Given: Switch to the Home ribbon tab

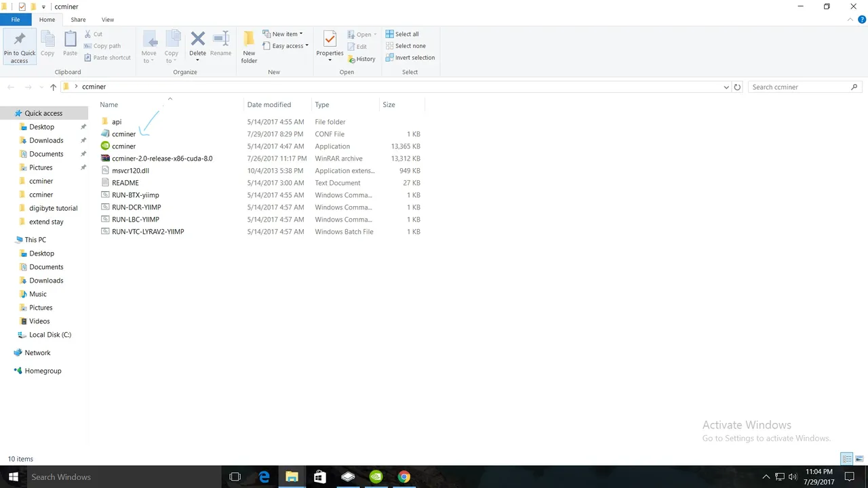Looking at the screenshot, I should tap(47, 20).
